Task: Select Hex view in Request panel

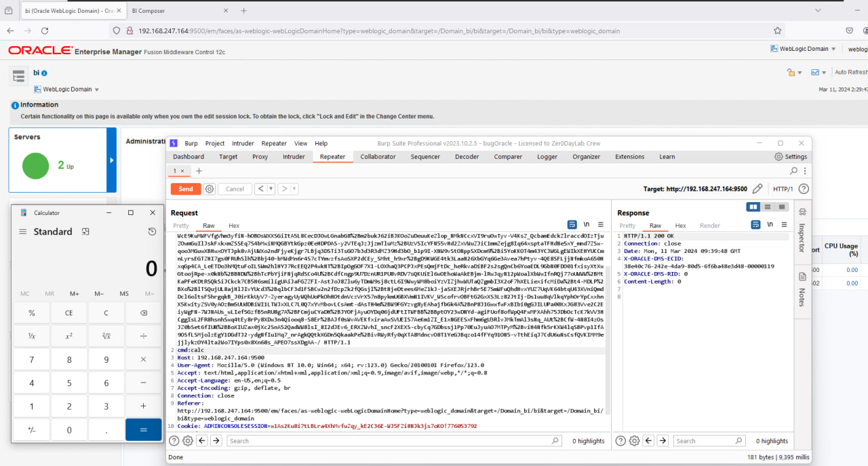Action: point(234,225)
